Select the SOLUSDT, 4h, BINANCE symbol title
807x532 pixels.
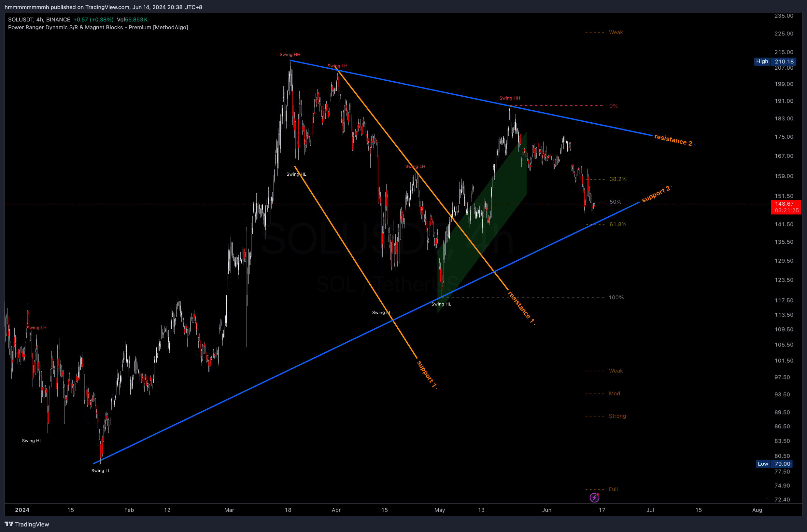[x=39, y=20]
